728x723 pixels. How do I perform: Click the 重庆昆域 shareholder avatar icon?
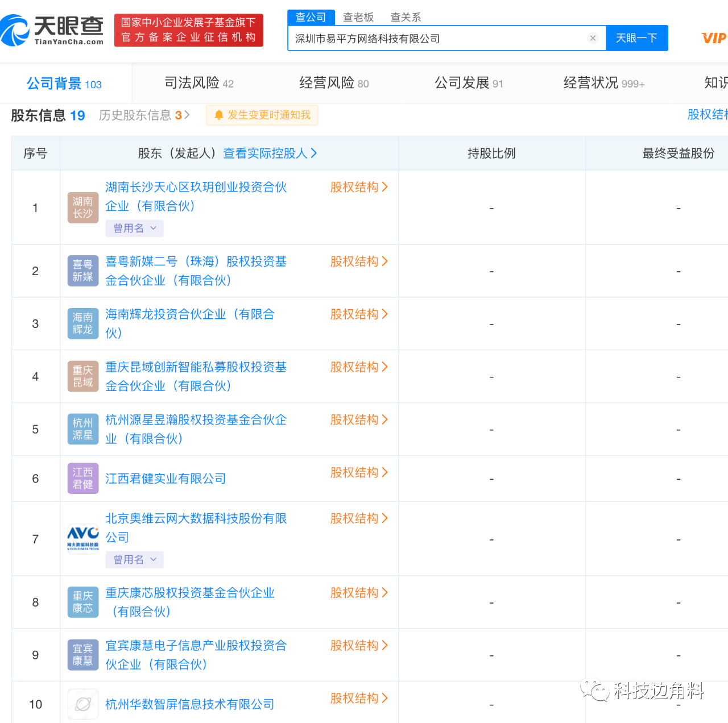click(x=83, y=376)
